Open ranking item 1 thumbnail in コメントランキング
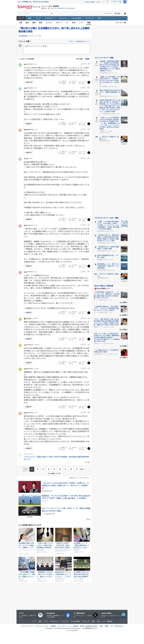Viewport: 144px width, 644px height. pyautogui.click(x=124, y=64)
